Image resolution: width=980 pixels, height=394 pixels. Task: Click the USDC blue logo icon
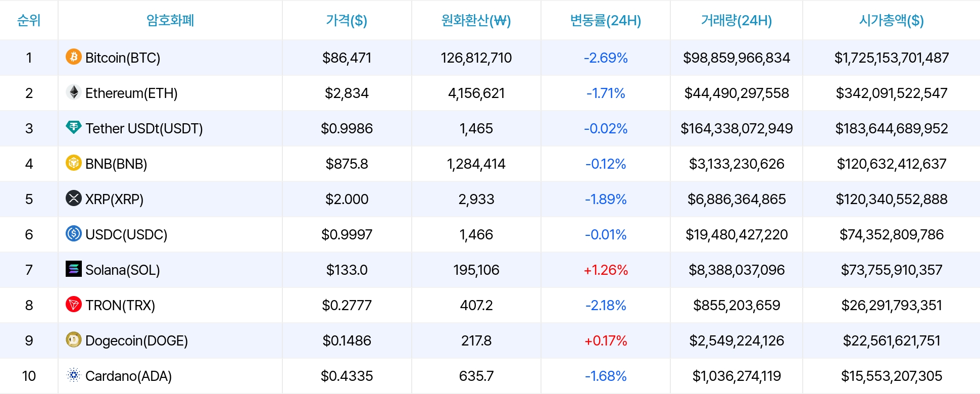pyautogui.click(x=74, y=233)
